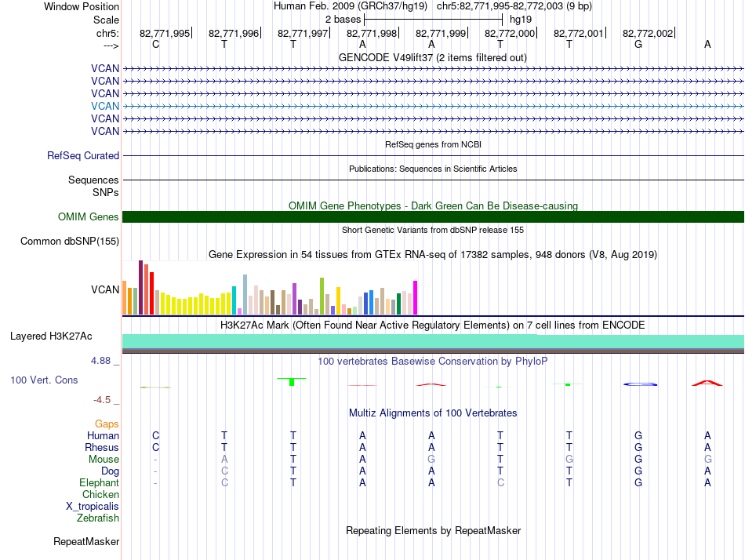Click the magenta bar ending the GTEx chart
The width and height of the screenshot is (745, 560).
416,298
